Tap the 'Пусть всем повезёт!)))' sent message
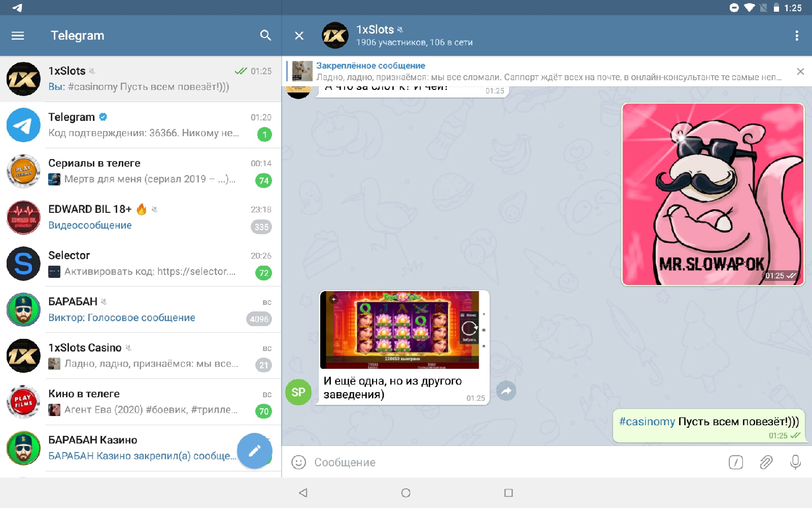 (x=709, y=425)
